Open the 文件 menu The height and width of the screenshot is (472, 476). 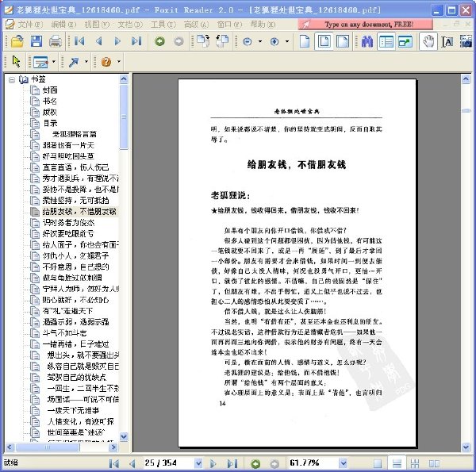30,25
